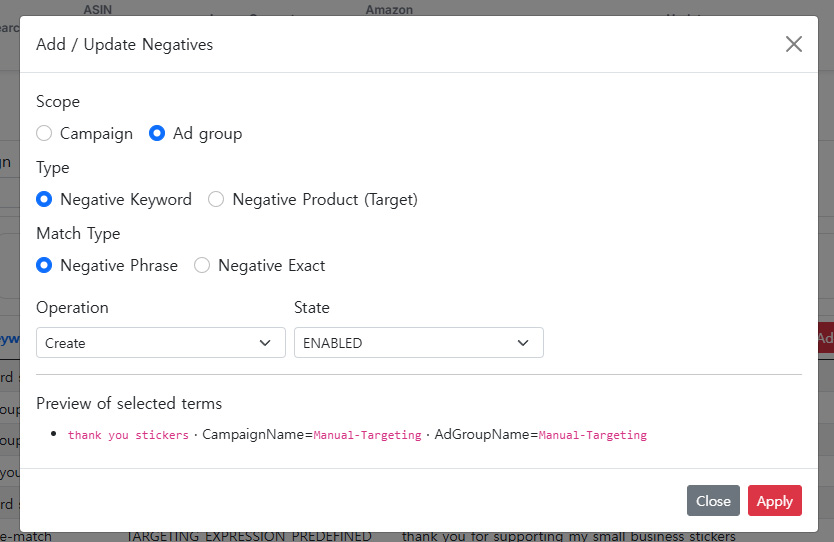
Task: Click the 'thank you stickers' preview term
Action: [128, 435]
